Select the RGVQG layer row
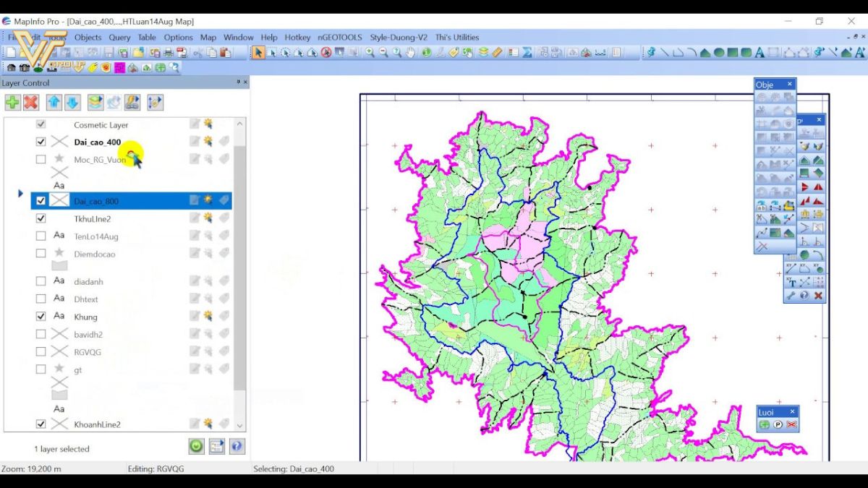 (x=132, y=352)
